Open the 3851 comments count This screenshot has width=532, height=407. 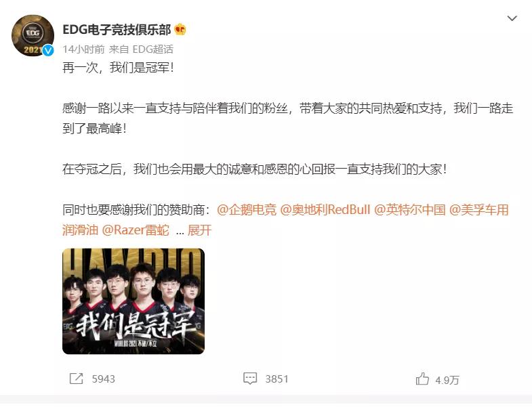277,379
